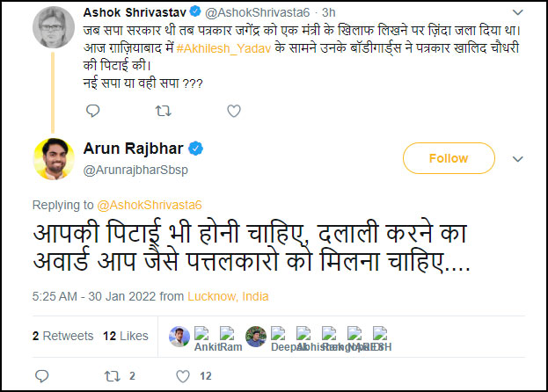Open tweet timestamp 5:25 AM - 30 Jan 2022
Viewport: 548px width, 392px height.
click(x=91, y=296)
